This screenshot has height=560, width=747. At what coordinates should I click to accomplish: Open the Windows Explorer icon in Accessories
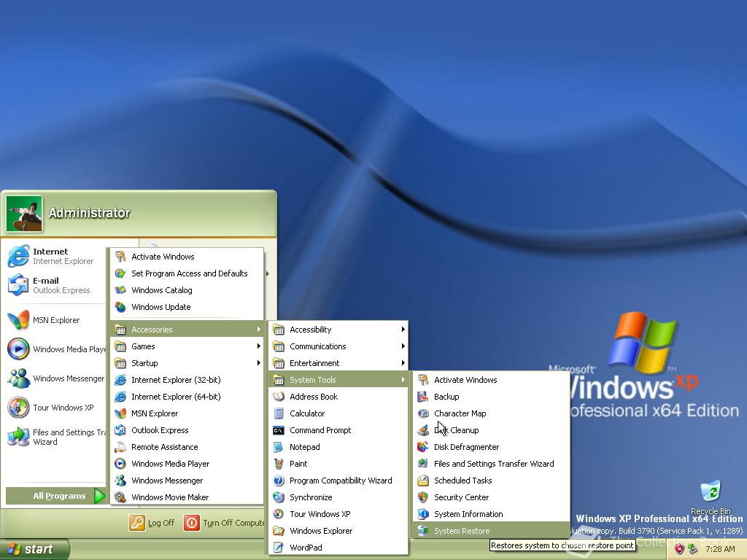click(279, 531)
